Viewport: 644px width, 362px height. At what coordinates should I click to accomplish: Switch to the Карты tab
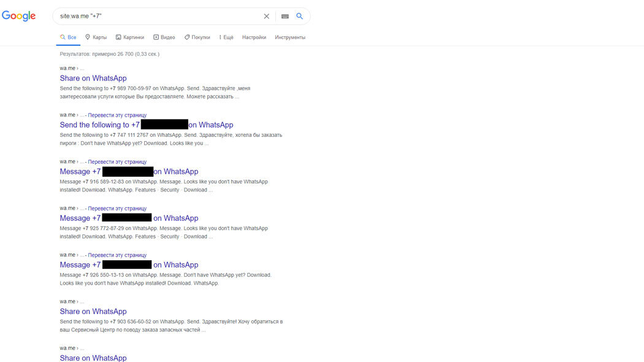(x=96, y=37)
